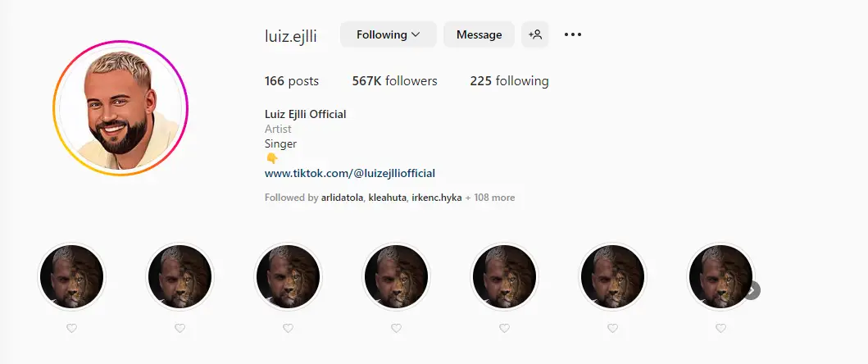This screenshot has width=868, height=364.
Task: Click heart icon under second story highlight
Action: pos(180,329)
